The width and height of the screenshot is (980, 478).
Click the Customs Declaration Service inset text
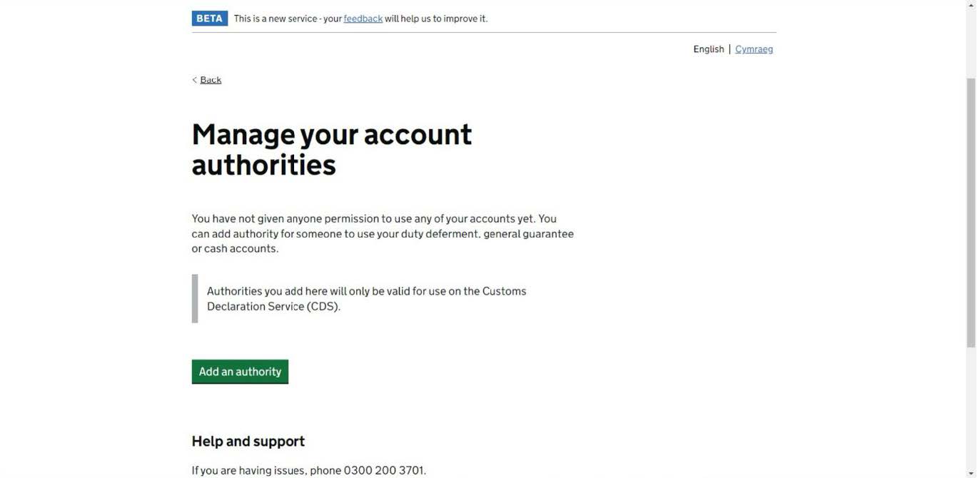pos(366,299)
